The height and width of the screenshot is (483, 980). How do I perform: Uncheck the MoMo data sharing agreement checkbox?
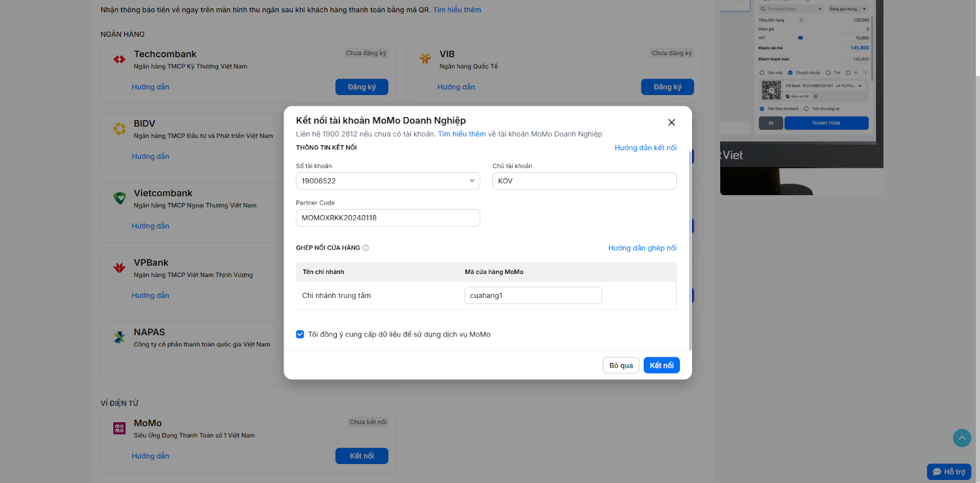coord(300,335)
